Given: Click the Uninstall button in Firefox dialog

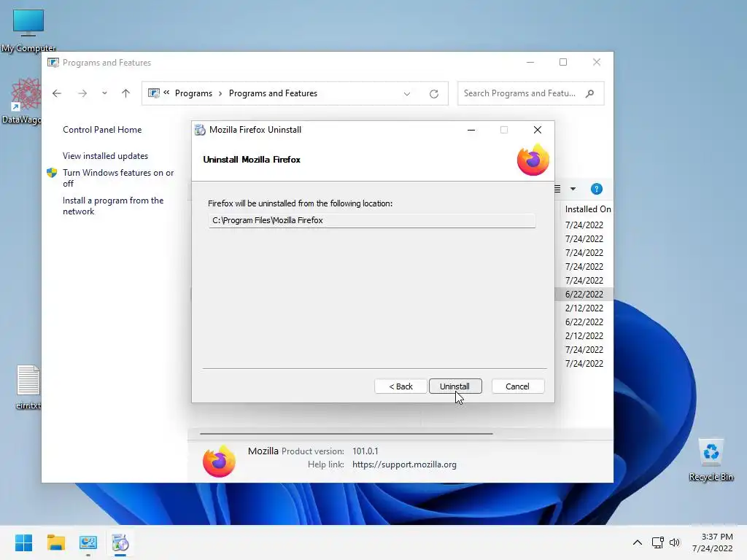Looking at the screenshot, I should 455,386.
